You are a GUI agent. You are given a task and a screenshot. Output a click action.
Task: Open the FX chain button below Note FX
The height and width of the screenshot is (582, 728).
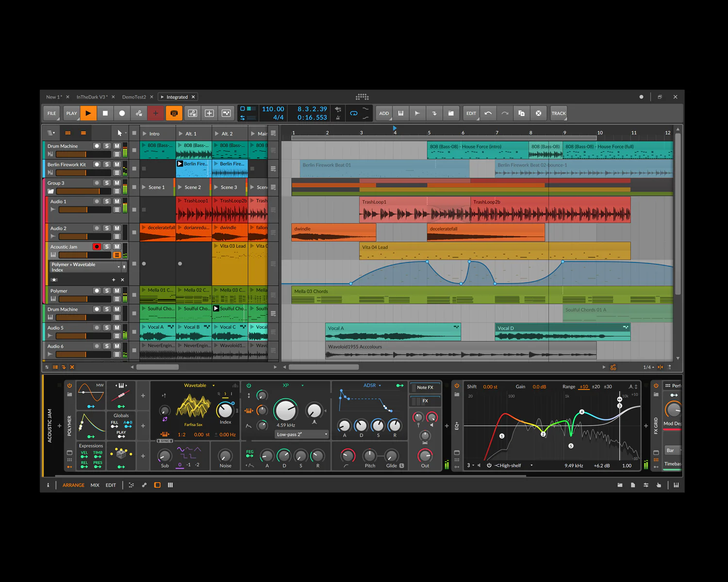[425, 401]
